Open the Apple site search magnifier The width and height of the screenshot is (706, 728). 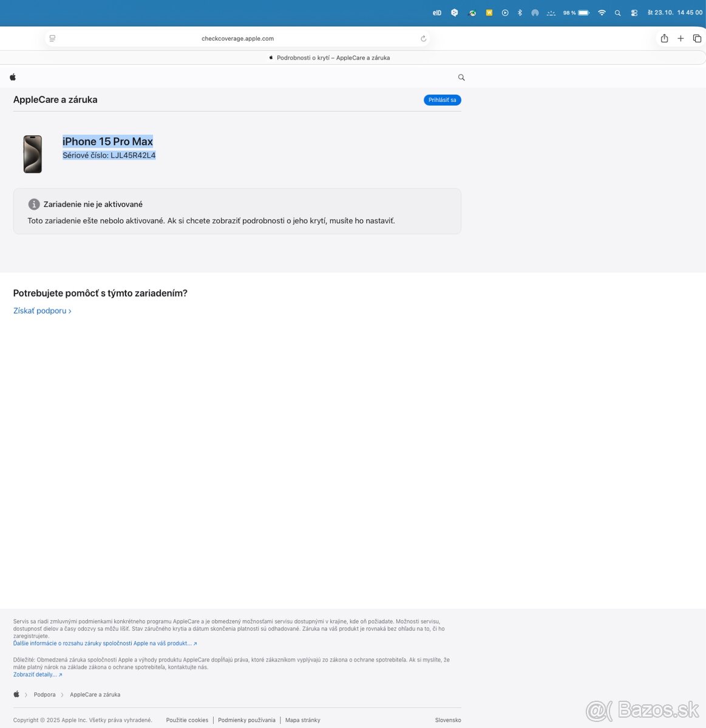tap(461, 78)
